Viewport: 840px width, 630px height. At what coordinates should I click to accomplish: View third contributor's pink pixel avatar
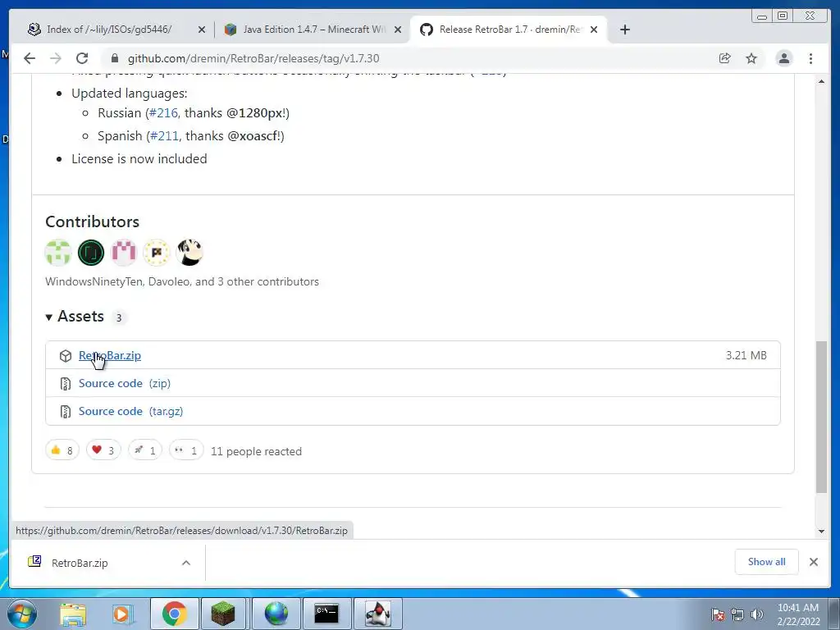tap(124, 253)
